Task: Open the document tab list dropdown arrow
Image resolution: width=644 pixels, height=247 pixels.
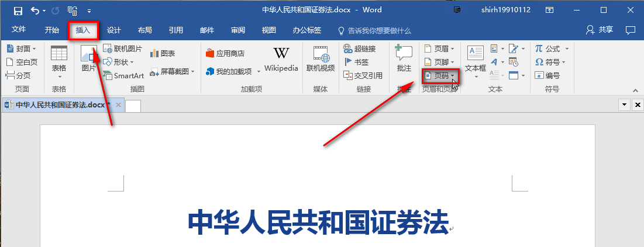Action: [x=624, y=105]
